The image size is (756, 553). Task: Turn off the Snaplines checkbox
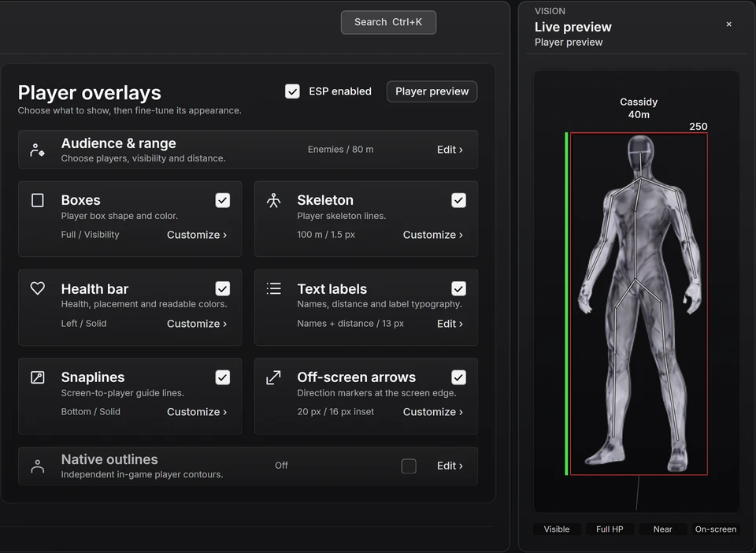coord(223,377)
